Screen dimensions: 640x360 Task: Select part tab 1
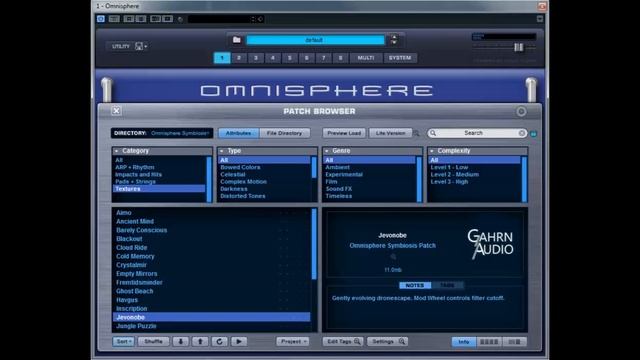(222, 58)
